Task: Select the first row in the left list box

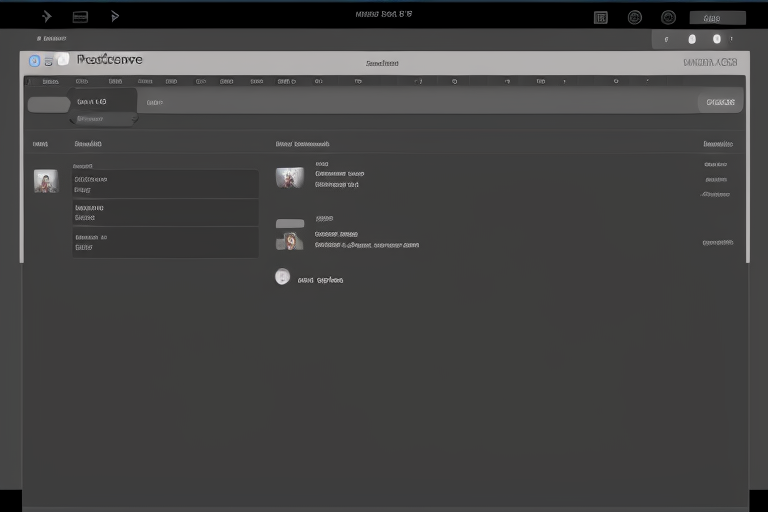Action: 165,184
